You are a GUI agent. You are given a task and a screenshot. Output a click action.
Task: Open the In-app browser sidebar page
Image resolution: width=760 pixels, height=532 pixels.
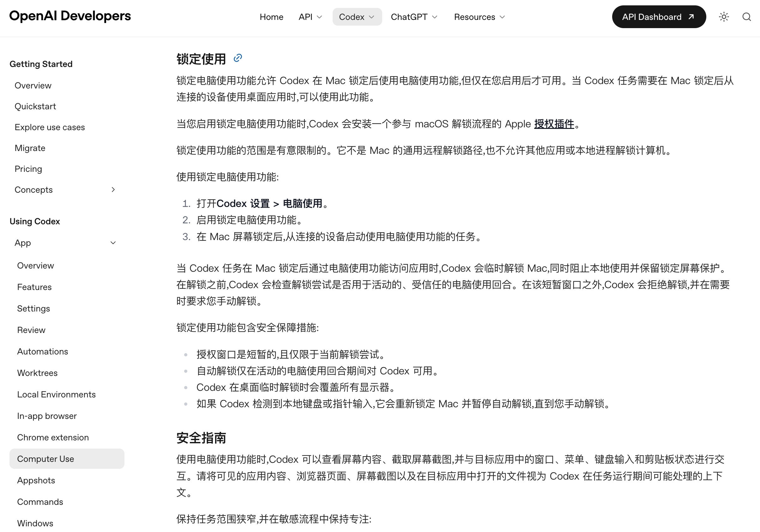(47, 416)
